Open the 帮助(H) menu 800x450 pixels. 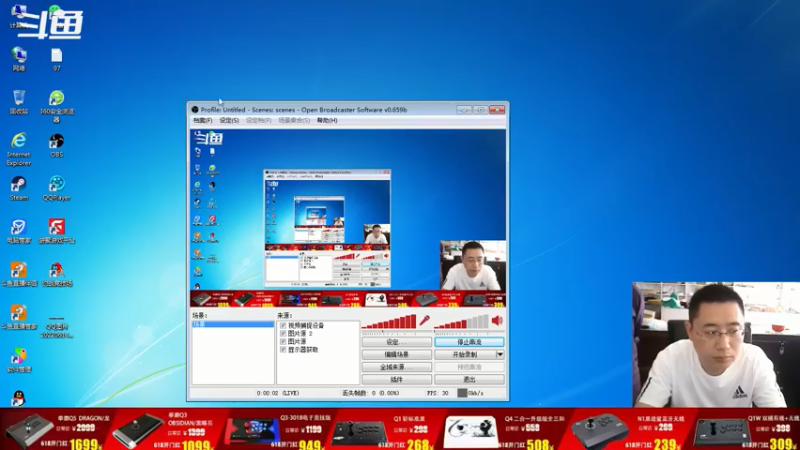pyautogui.click(x=327, y=120)
